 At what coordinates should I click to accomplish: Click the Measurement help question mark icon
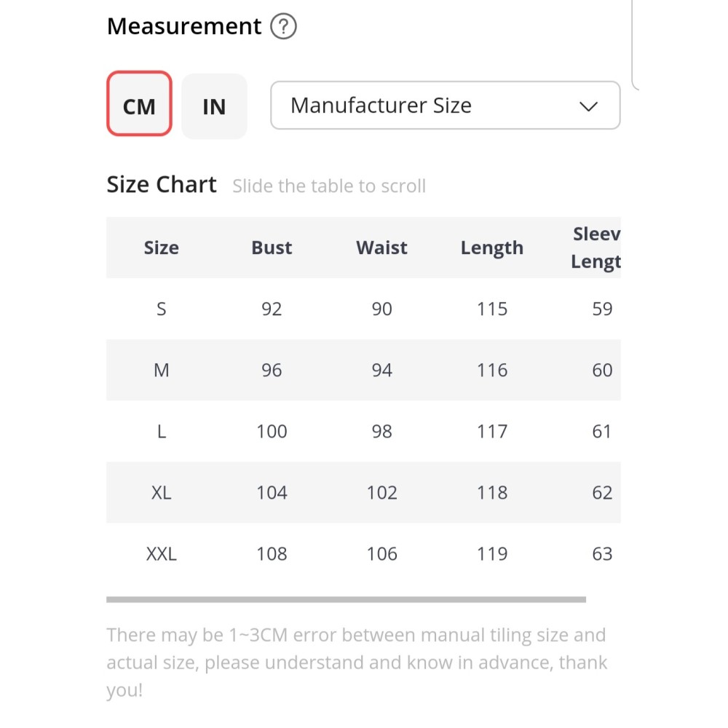(x=283, y=28)
